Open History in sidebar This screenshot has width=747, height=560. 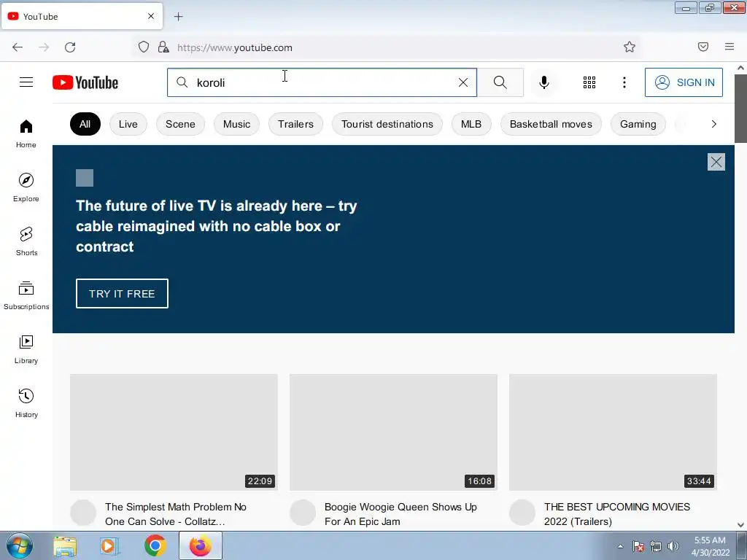[x=26, y=403]
